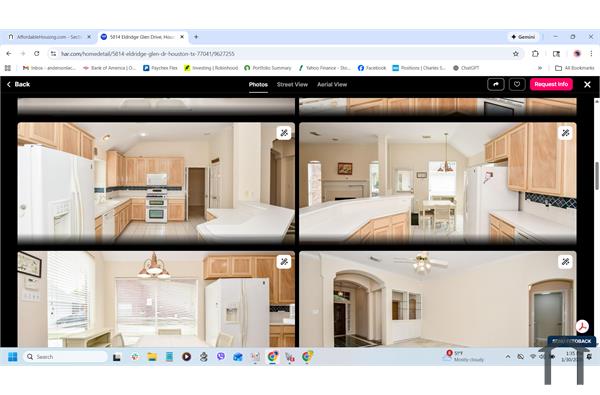Viewport: 600px width, 395px height.
Task: Open the Facebook bookmark
Action: [x=372, y=68]
